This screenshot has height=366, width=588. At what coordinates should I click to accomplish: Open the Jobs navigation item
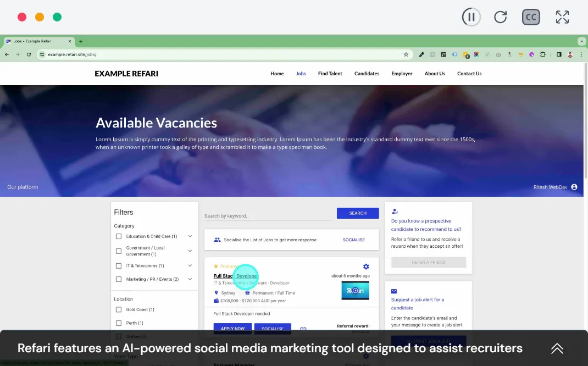301,74
